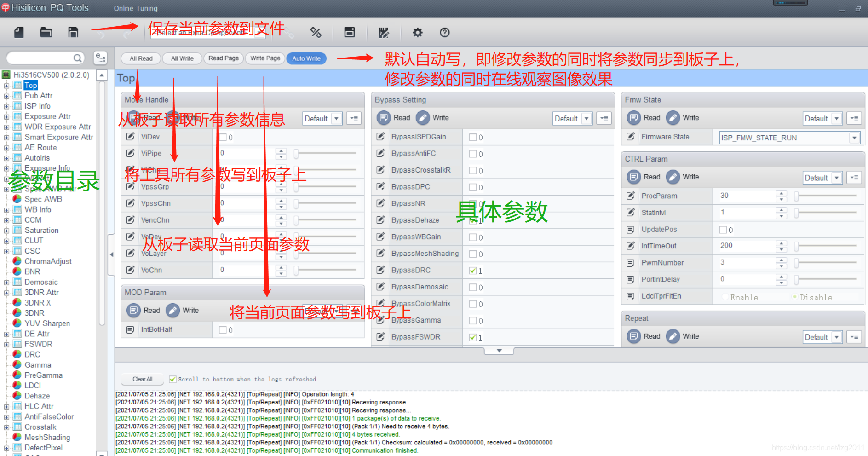Click All Read button
868x456 pixels.
(x=141, y=58)
